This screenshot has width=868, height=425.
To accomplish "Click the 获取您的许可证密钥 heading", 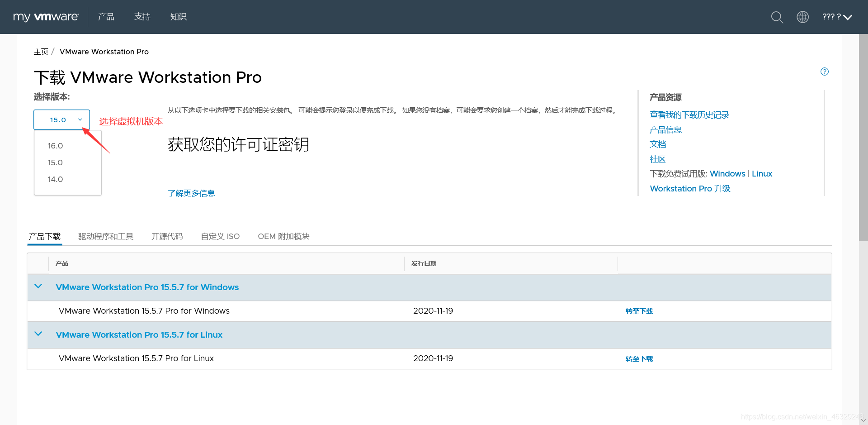I will pyautogui.click(x=238, y=145).
